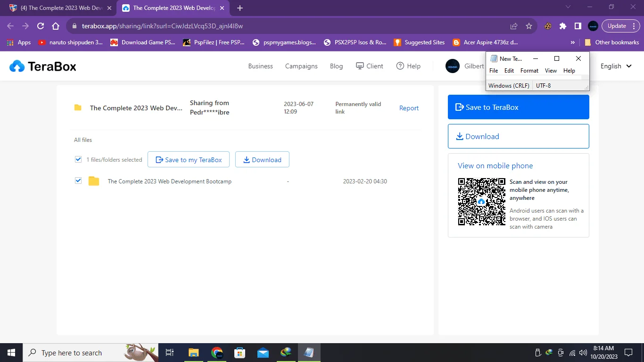Click the TeraBox logo
The width and height of the screenshot is (644, 362).
point(43,66)
